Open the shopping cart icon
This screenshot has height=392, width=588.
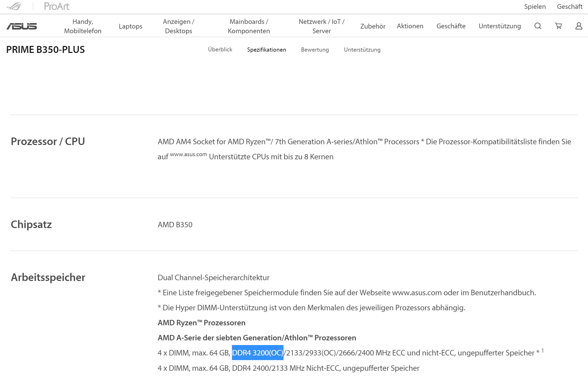click(558, 26)
